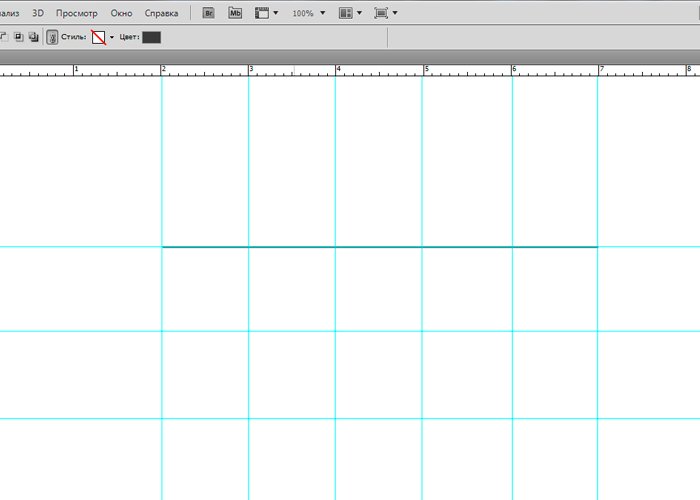Viewport: 700px width, 500px height.
Task: Open the 3D menu
Action: click(38, 14)
